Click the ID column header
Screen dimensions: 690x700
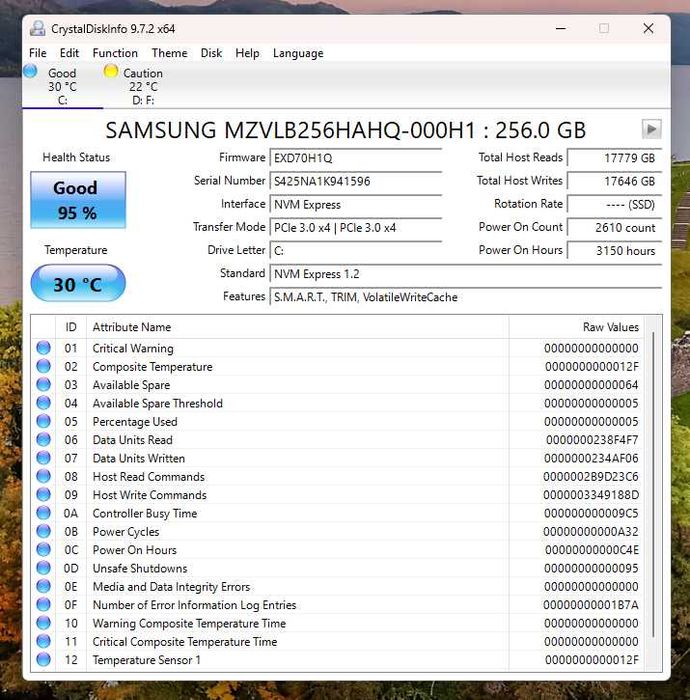[71, 327]
